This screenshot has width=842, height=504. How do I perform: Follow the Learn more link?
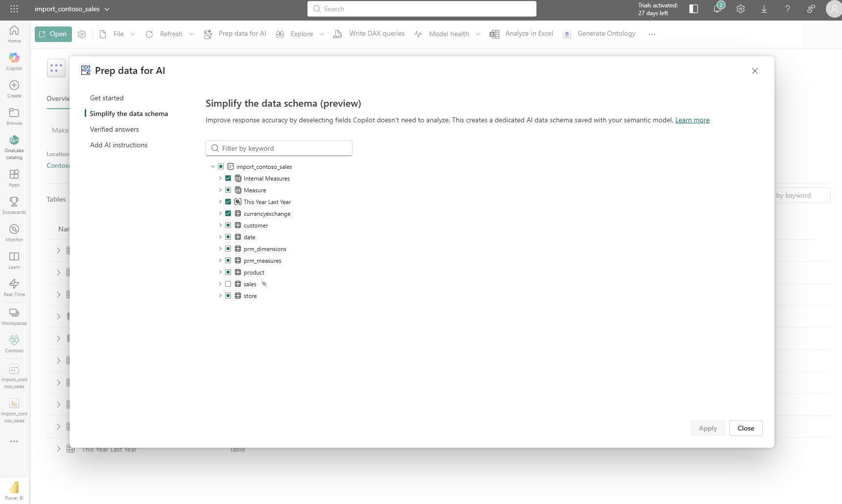pyautogui.click(x=692, y=120)
